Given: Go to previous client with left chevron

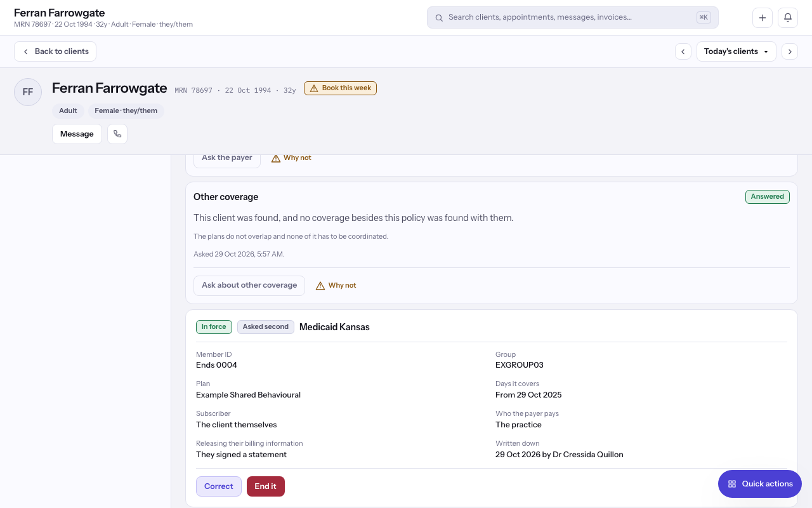Looking at the screenshot, I should coord(683,51).
